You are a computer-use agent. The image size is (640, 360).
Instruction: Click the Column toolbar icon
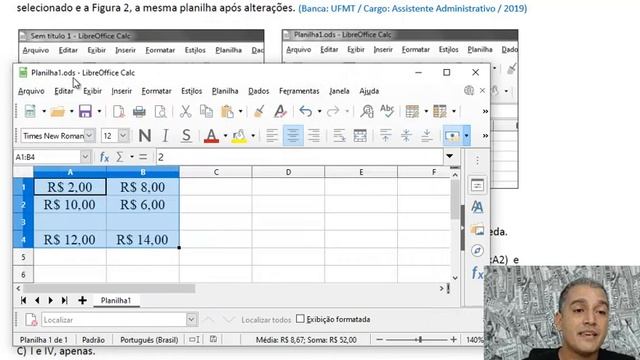(x=440, y=111)
